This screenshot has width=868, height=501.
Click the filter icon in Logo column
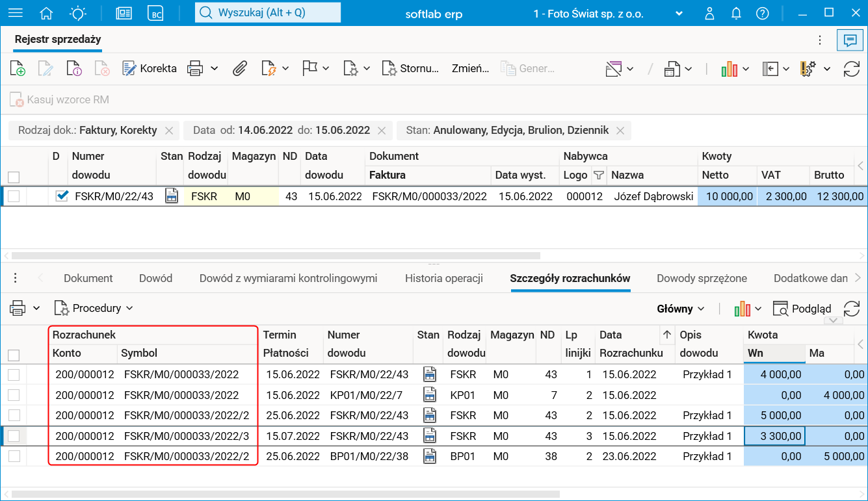point(598,175)
